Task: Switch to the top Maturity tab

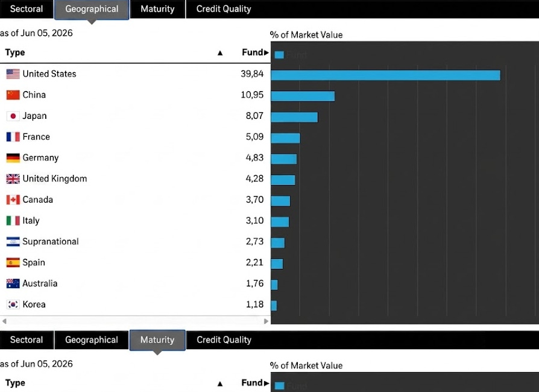Action: pos(157,9)
